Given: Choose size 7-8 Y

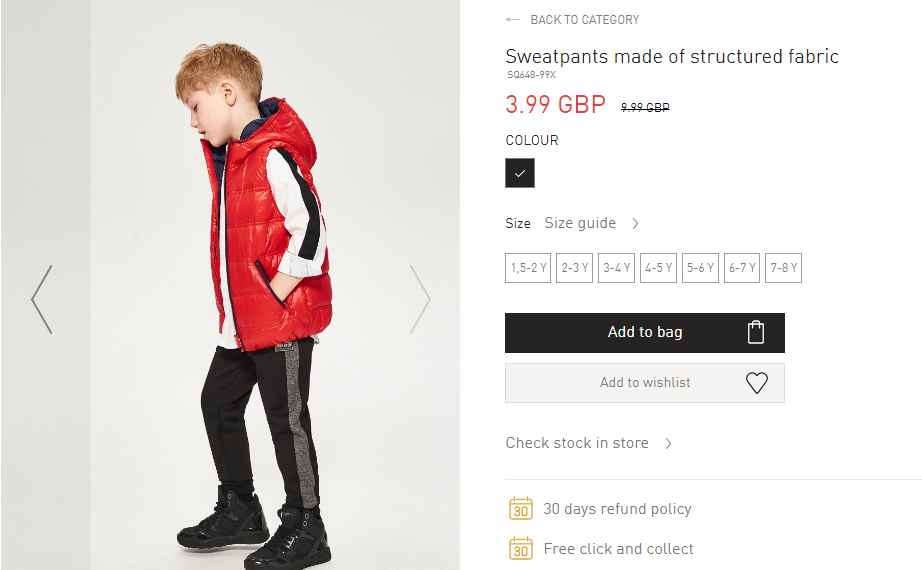Looking at the screenshot, I should coord(784,268).
